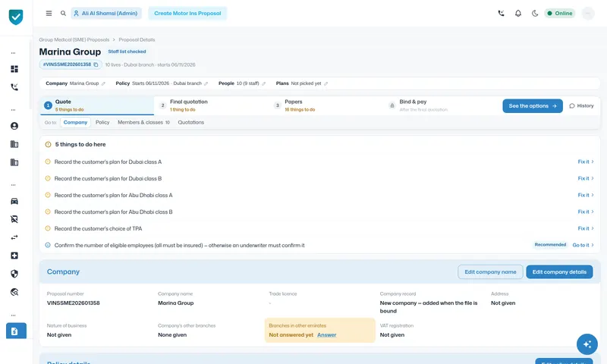
Task: Click Fix it for Dubai class A
Action: point(586,162)
